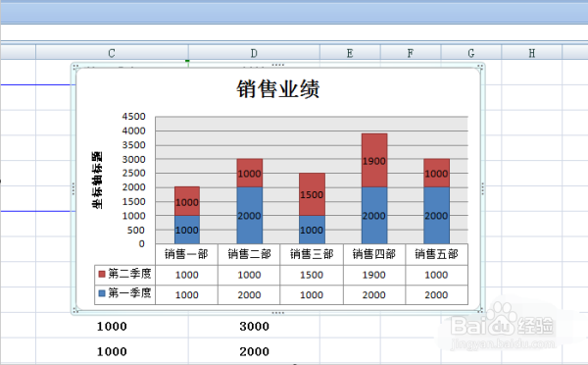This screenshot has height=365, width=588.
Task: Click cell with value 3000 in column D
Action: point(254,327)
